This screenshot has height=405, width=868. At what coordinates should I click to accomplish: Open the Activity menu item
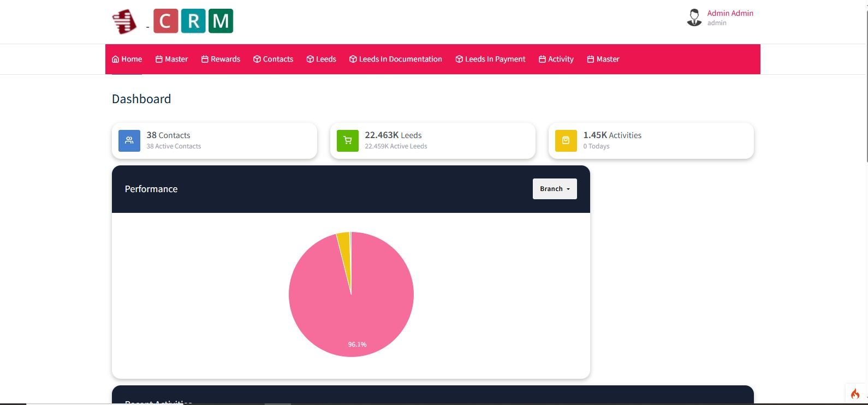pos(556,59)
